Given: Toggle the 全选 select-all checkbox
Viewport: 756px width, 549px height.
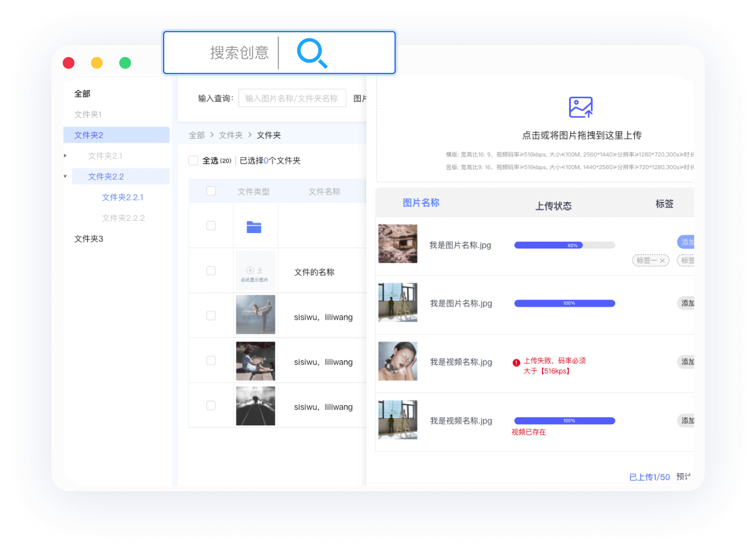Looking at the screenshot, I should tap(193, 160).
